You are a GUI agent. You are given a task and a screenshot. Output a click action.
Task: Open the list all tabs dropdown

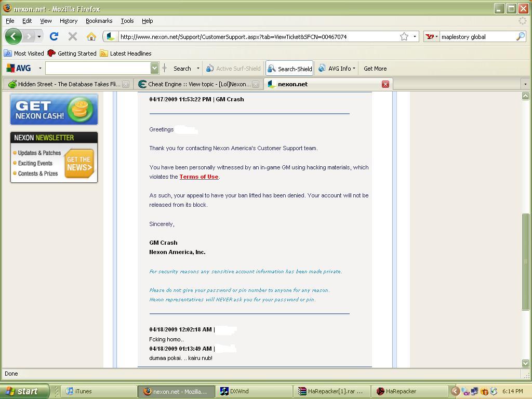[x=525, y=84]
